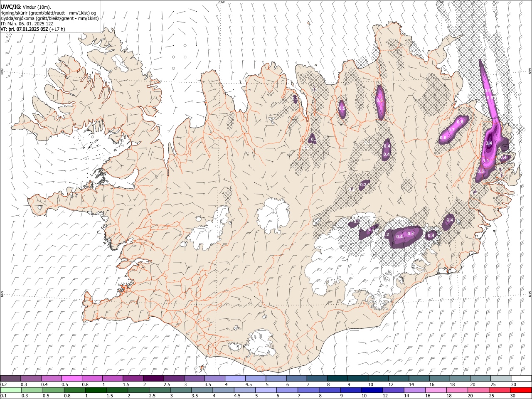Screen dimensions: 532x399
Task: Select the pale green 0.1 swatch in lower scale
Action: [x=11, y=390]
